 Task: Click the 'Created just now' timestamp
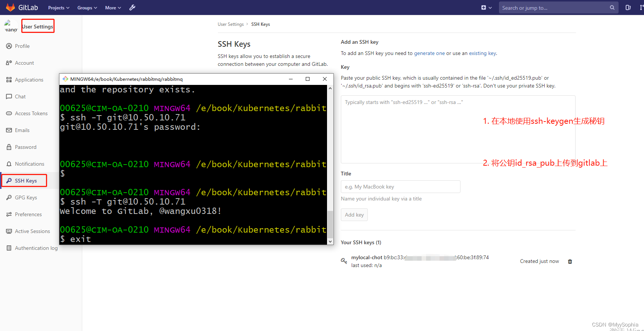pyautogui.click(x=539, y=261)
